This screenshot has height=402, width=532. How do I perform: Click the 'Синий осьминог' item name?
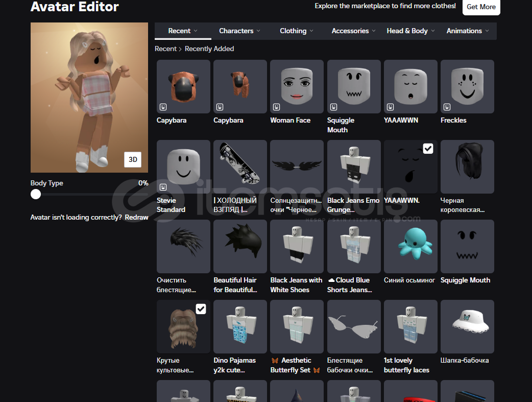click(x=409, y=280)
